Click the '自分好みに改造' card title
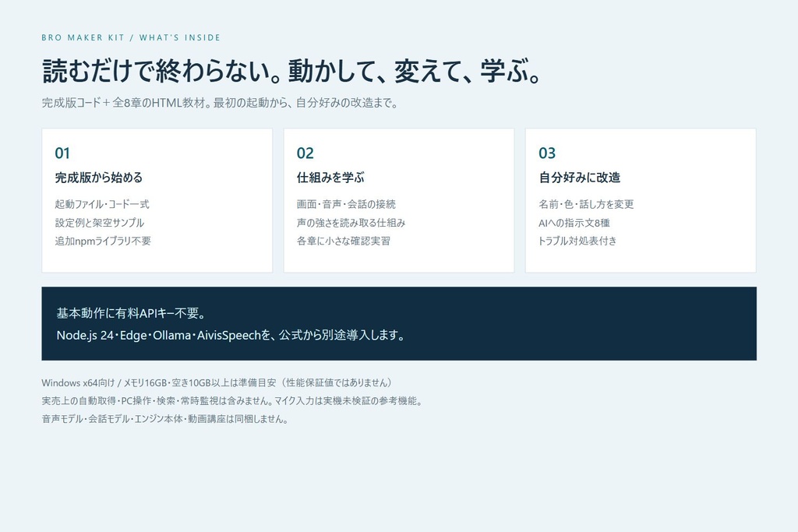 [580, 178]
